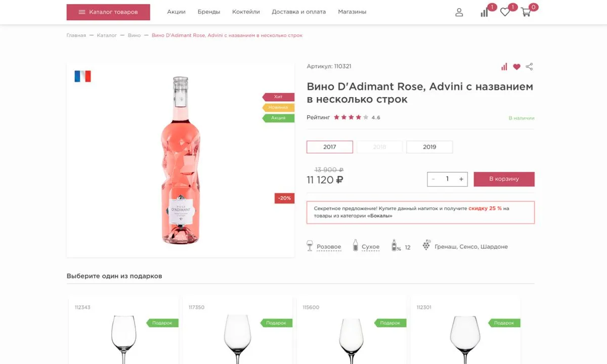Share the product using the share icon
This screenshot has width=607, height=364.
(x=530, y=66)
